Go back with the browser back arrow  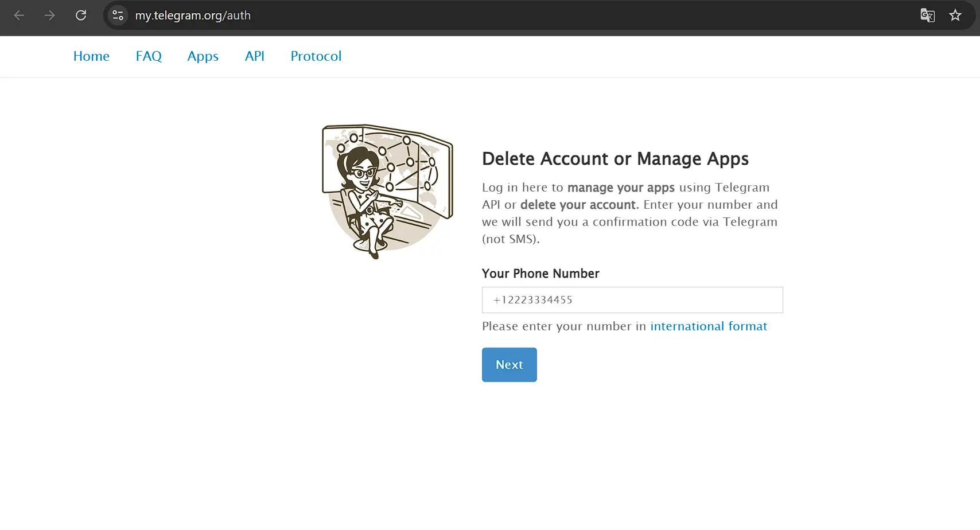pyautogui.click(x=19, y=15)
